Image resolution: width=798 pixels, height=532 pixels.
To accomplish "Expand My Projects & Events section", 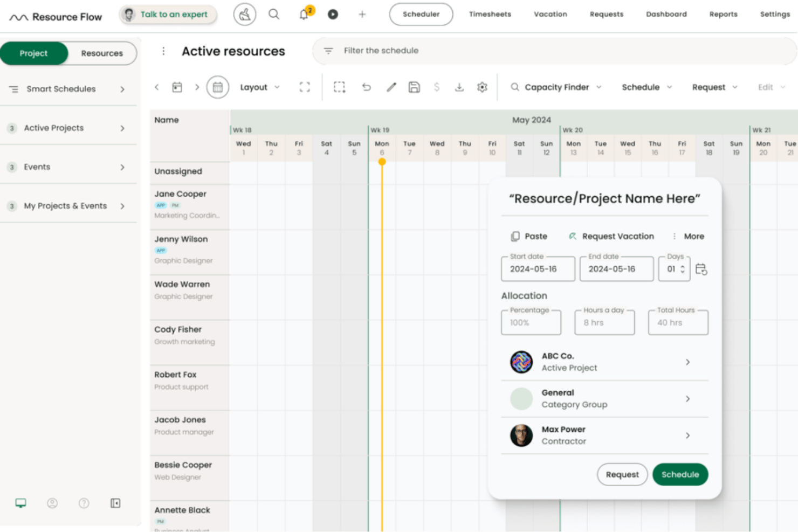I will click(x=68, y=206).
